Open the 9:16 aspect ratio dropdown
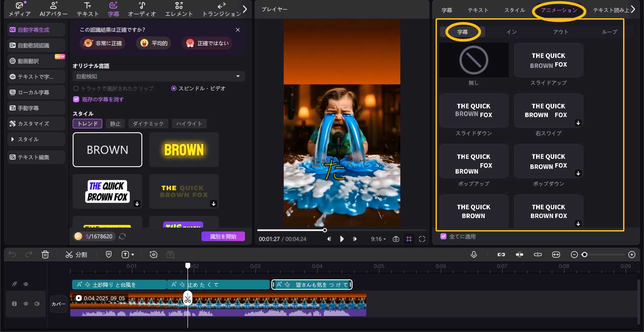The height and width of the screenshot is (332, 644). pyautogui.click(x=378, y=239)
